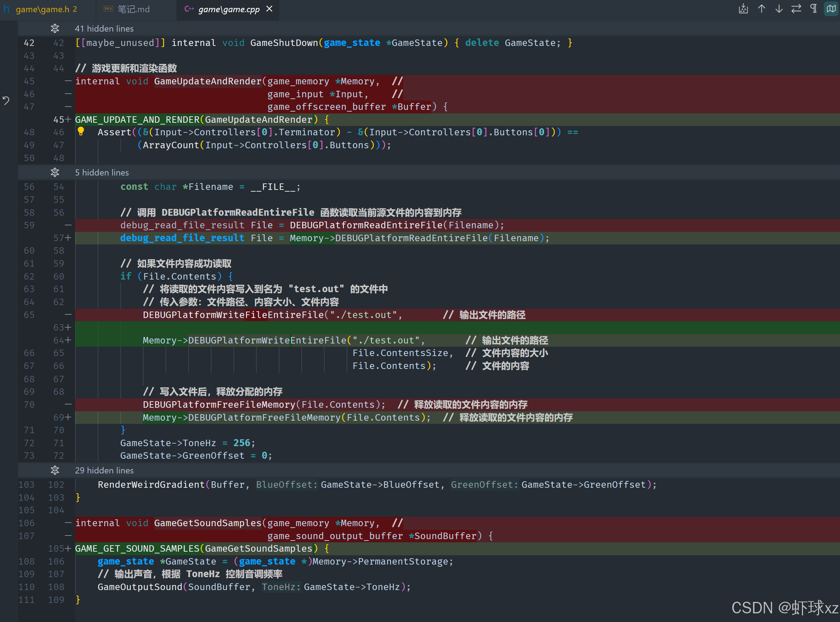Click the Assert call on line 46
This screenshot has height=622, width=840.
point(115,132)
